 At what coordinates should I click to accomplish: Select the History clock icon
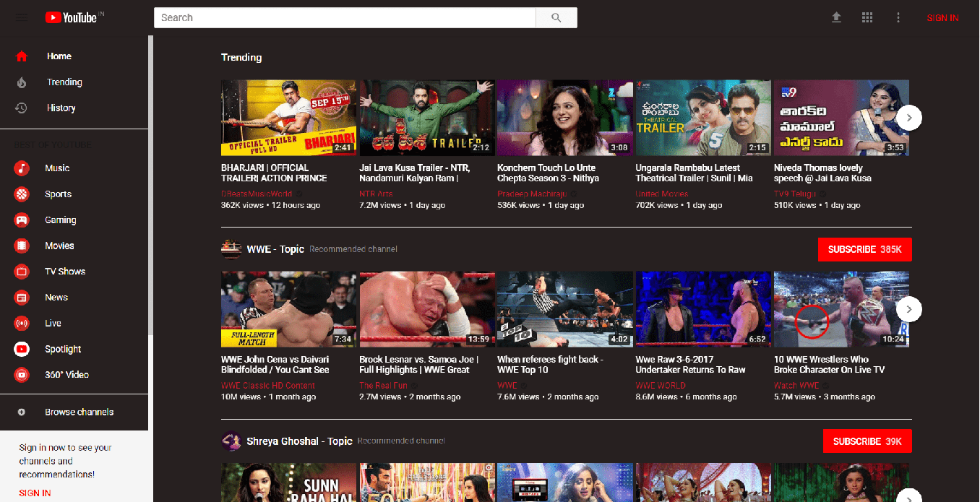click(x=22, y=108)
